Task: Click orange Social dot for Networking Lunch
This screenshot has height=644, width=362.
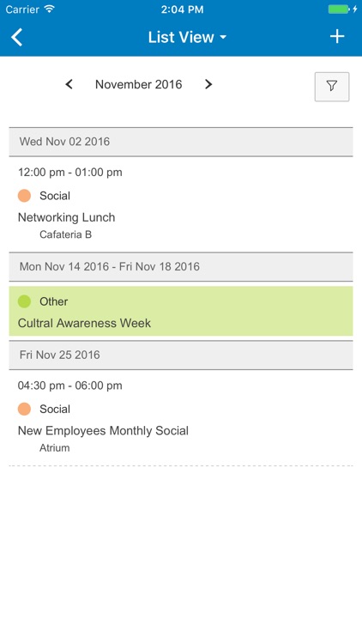Action: click(24, 196)
